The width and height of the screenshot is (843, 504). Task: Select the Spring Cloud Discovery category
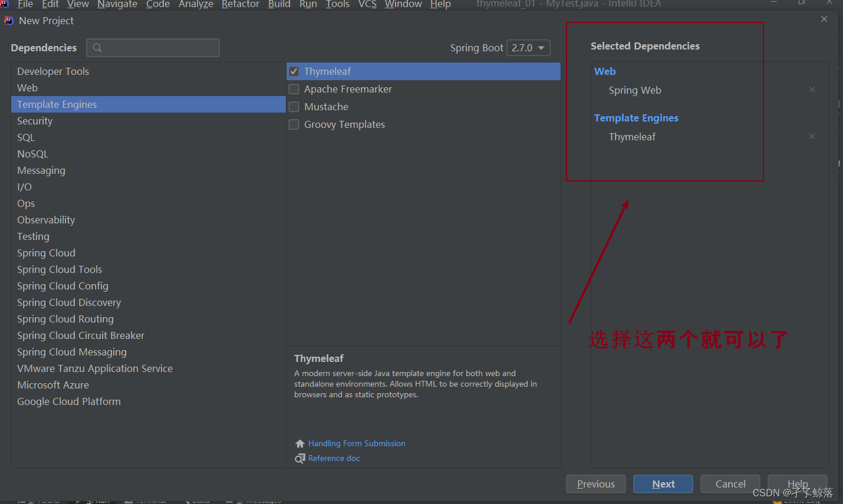point(148,302)
